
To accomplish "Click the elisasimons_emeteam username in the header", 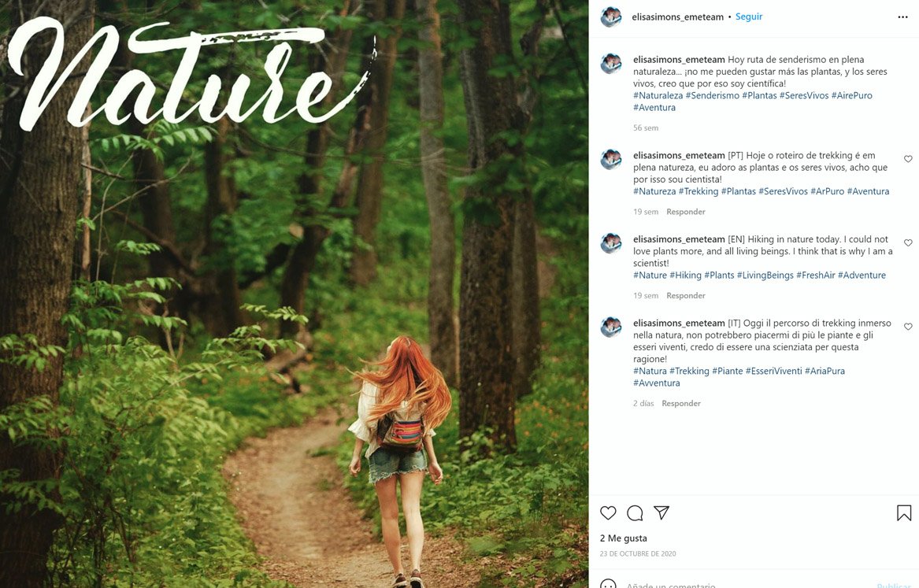I will point(677,17).
